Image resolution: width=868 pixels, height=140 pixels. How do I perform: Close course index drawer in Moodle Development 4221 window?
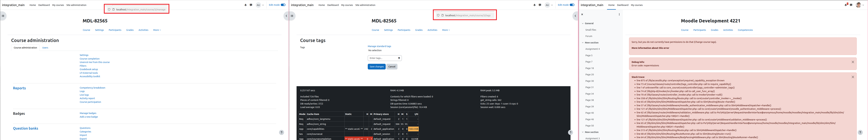582,15
